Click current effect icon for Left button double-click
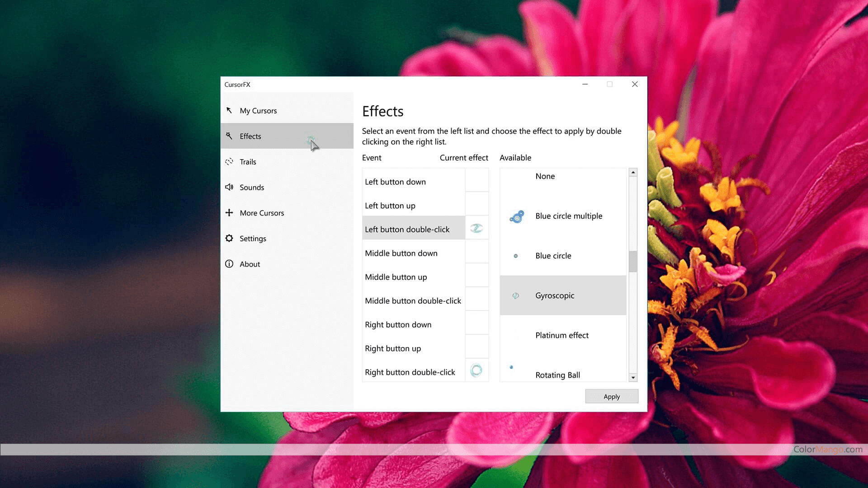 coord(476,228)
